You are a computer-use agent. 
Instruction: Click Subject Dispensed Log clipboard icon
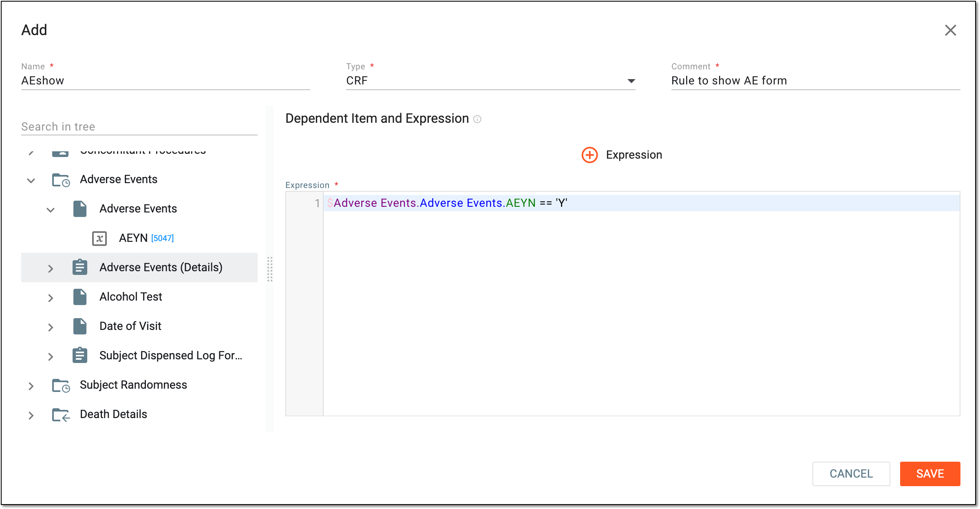click(80, 355)
